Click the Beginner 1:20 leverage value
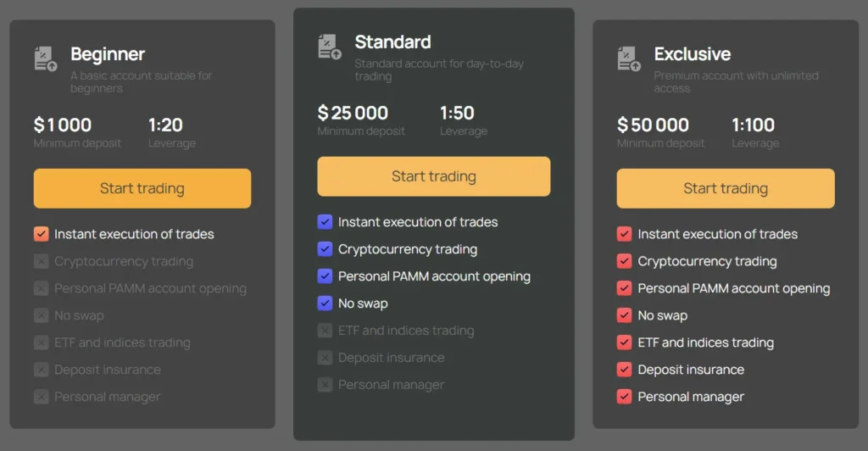Viewport: 868px width, 451px height. coord(165,125)
